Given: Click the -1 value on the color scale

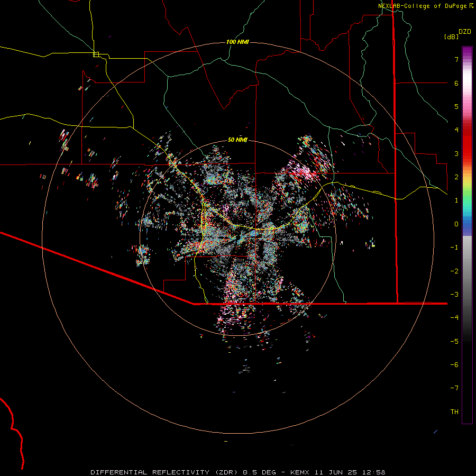Looking at the screenshot, I should [x=454, y=248].
